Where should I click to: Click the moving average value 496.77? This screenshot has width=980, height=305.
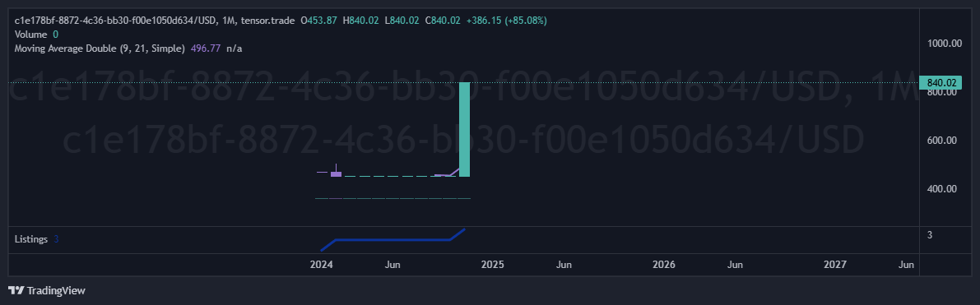(x=205, y=49)
